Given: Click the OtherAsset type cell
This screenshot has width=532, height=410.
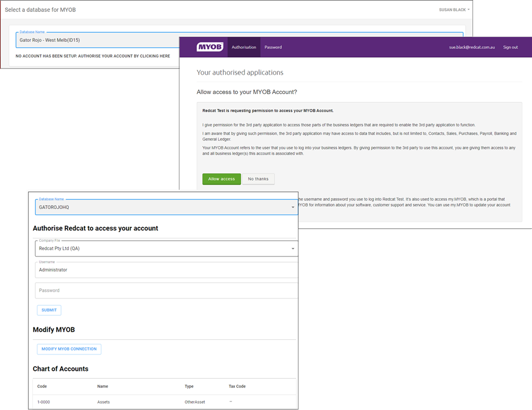Looking at the screenshot, I should click(195, 402).
